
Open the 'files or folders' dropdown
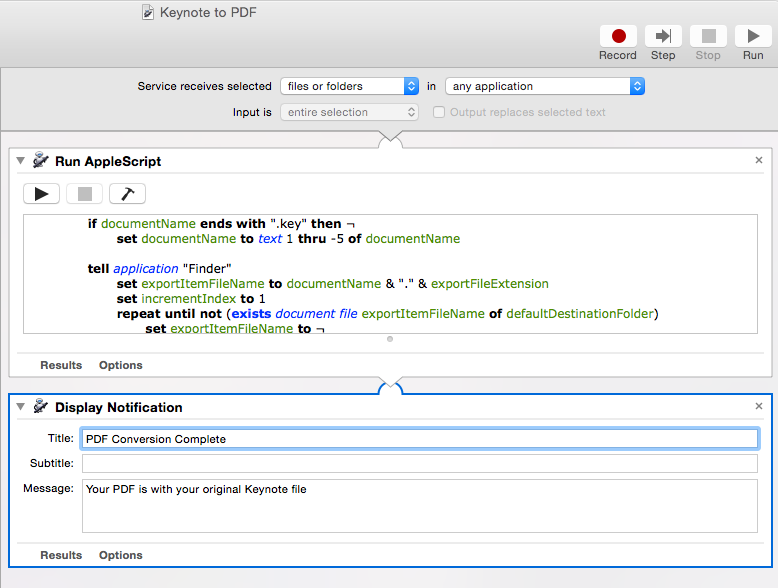[349, 86]
